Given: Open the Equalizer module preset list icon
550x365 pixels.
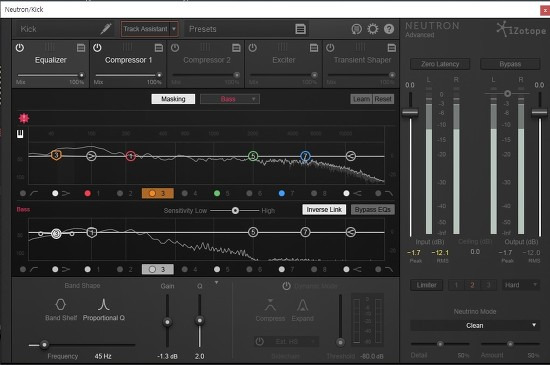Looking at the screenshot, I should 81,48.
